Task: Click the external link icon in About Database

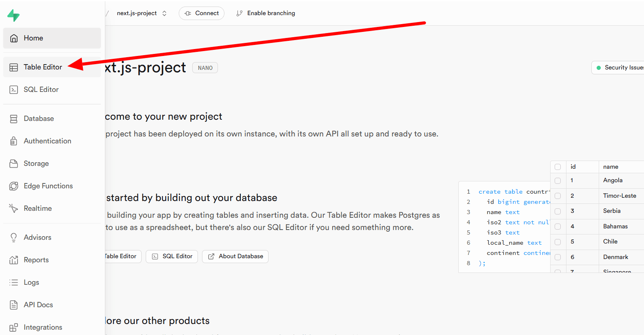Action: [x=211, y=257]
